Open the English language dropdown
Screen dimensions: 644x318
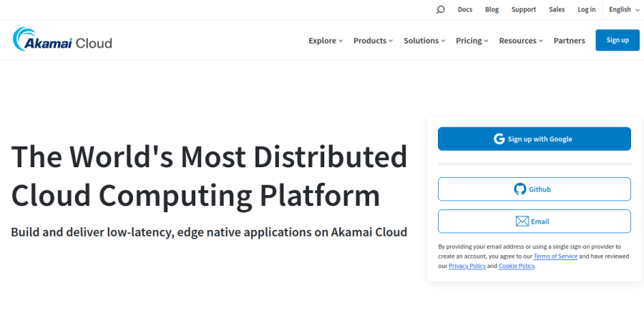pyautogui.click(x=623, y=9)
